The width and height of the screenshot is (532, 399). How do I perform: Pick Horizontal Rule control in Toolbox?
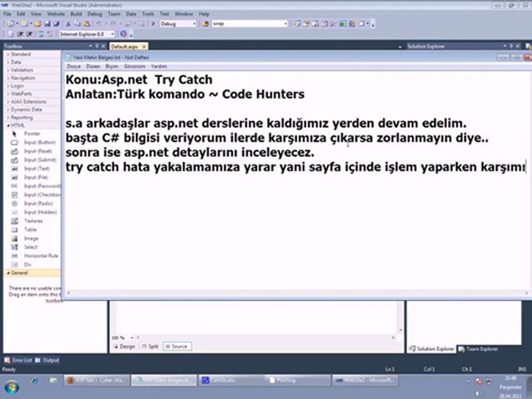pyautogui.click(x=35, y=256)
